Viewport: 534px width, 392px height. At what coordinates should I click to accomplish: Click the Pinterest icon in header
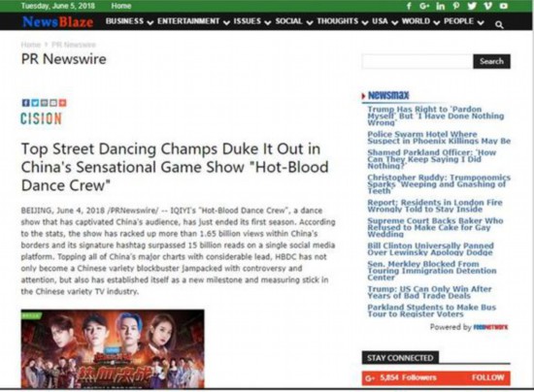(x=456, y=6)
